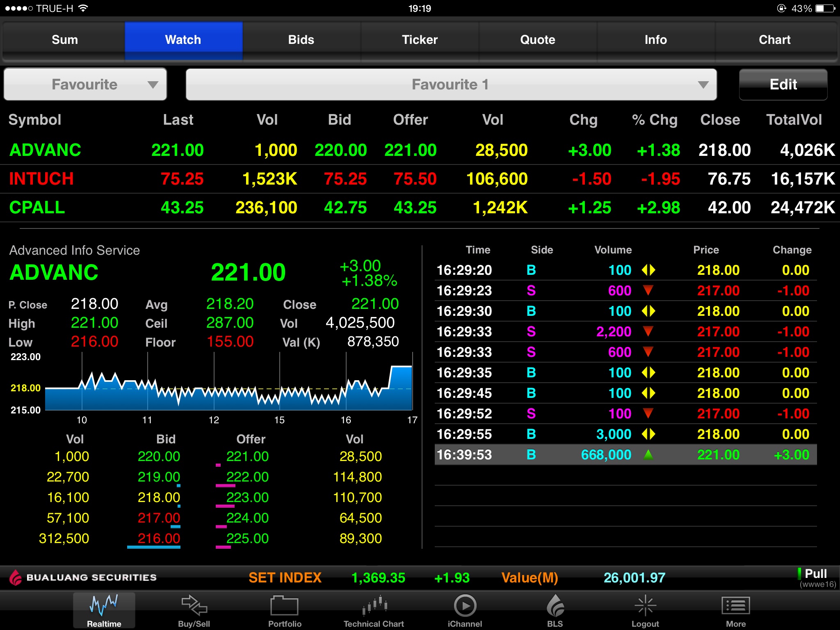Open the Buy/Sell arrows icon
The image size is (840, 630).
point(194,605)
